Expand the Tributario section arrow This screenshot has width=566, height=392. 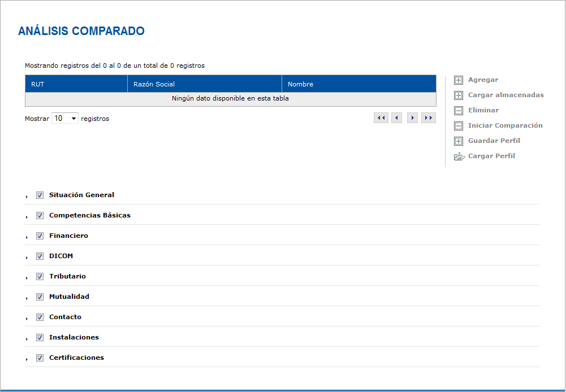point(27,278)
